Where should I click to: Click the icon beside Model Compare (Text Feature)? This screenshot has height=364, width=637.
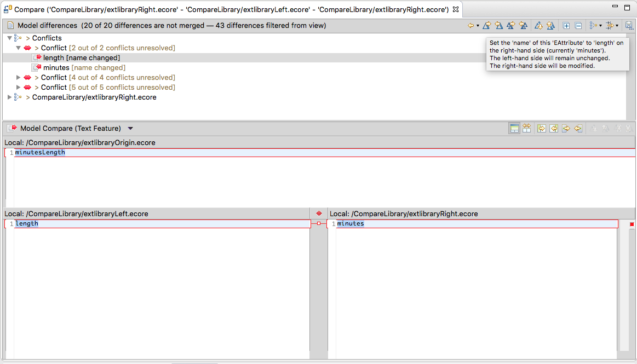(12, 128)
